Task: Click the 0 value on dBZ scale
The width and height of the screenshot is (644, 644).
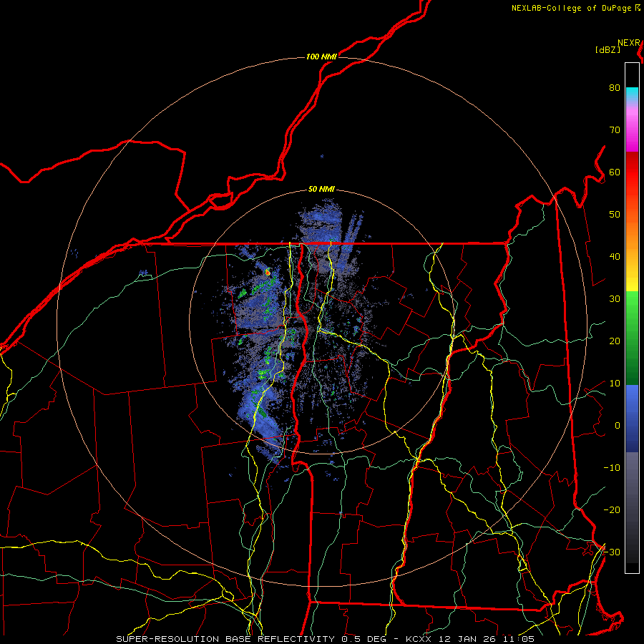Action: click(618, 426)
